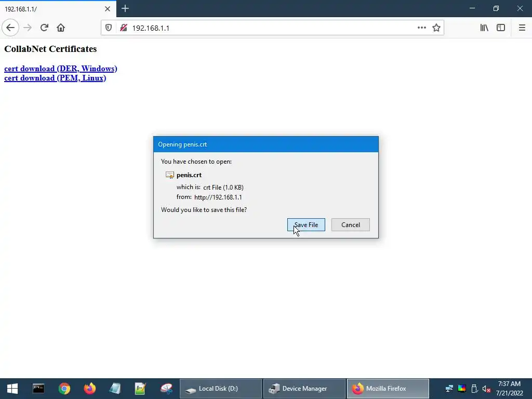This screenshot has height=399, width=532.
Task: Open the network tray icon
Action: [449, 389]
